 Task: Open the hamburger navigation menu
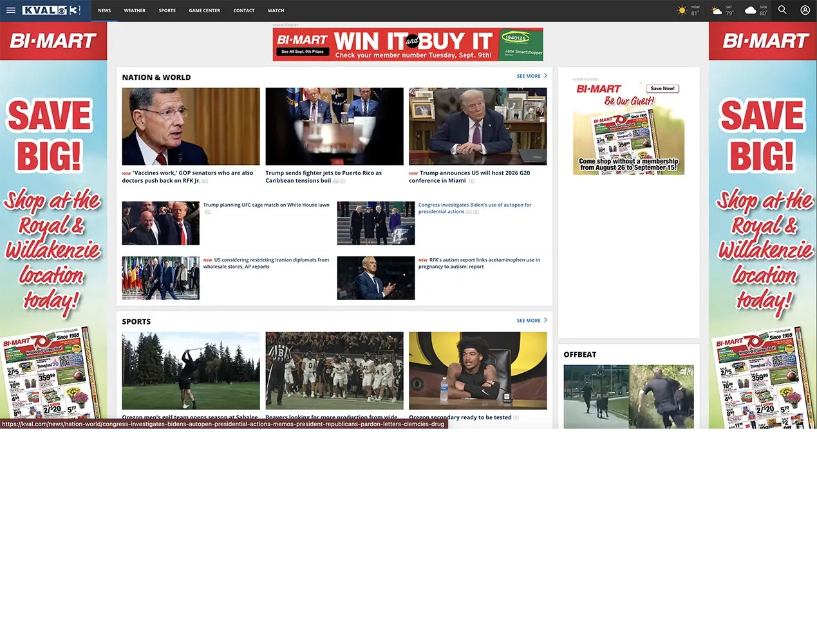pyautogui.click(x=10, y=10)
